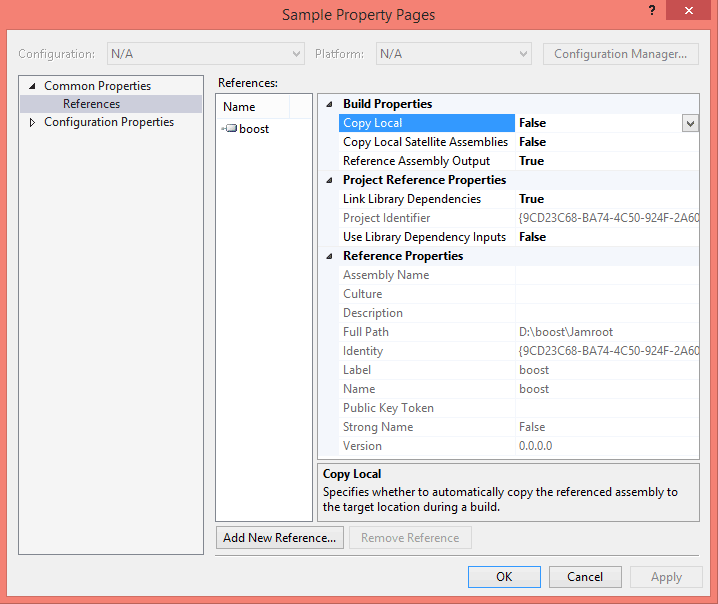Select the Assembly Name property
718x604 pixels.
[x=386, y=275]
